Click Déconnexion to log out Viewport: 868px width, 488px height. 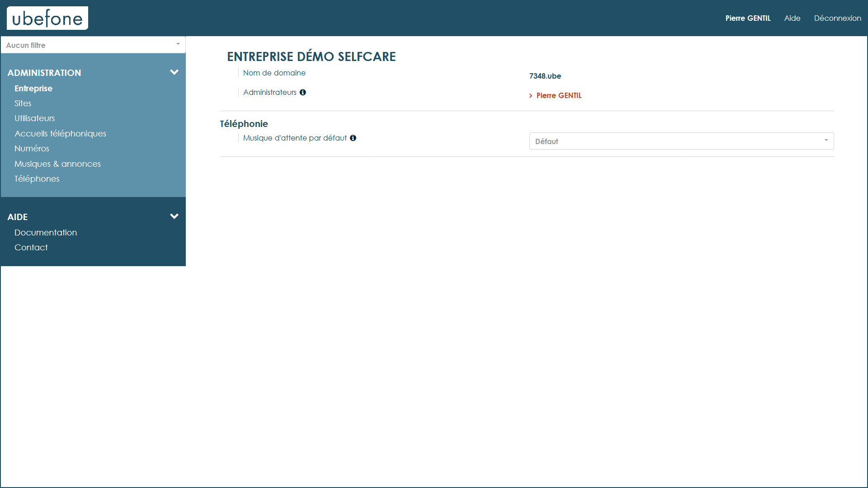pyautogui.click(x=837, y=18)
